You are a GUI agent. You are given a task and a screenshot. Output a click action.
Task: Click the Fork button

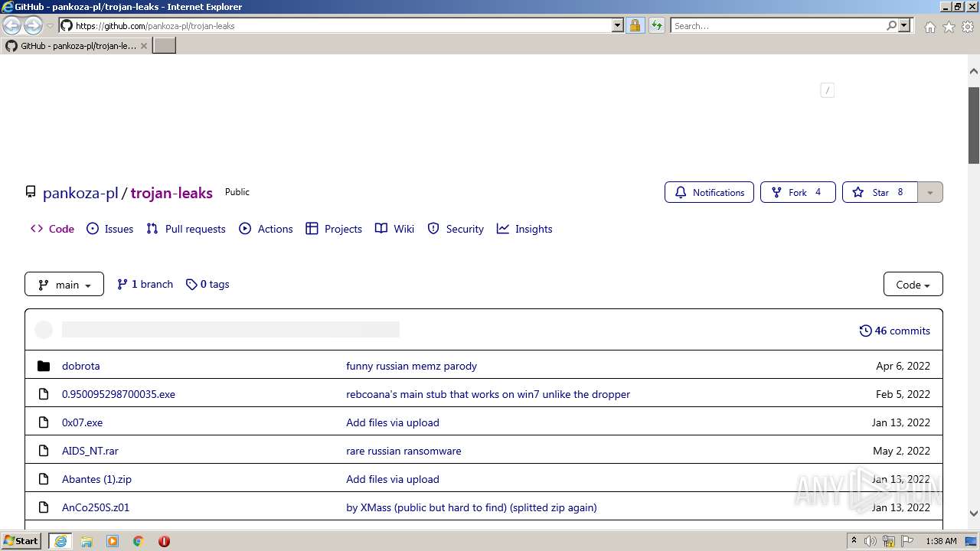click(x=798, y=192)
